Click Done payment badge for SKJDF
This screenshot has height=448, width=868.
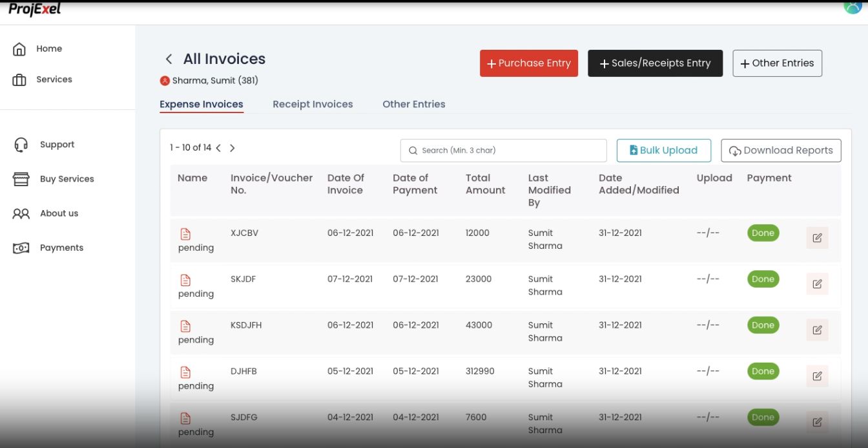[763, 279]
